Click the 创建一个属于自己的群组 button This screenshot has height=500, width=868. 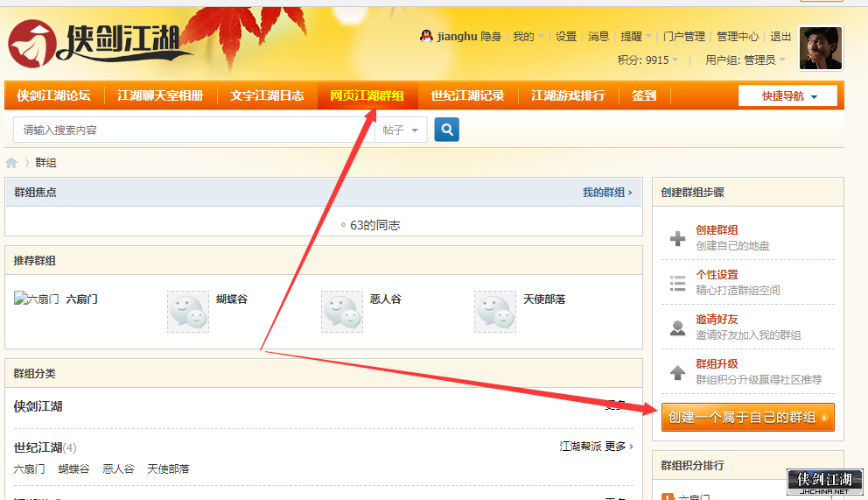748,417
